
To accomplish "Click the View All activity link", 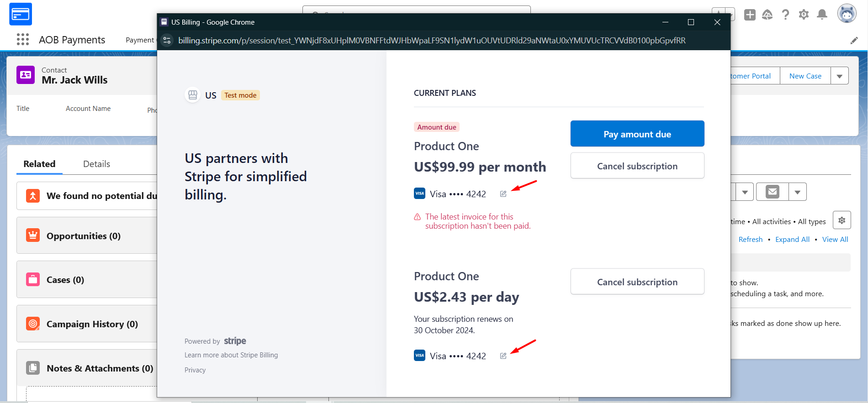I will coord(835,239).
